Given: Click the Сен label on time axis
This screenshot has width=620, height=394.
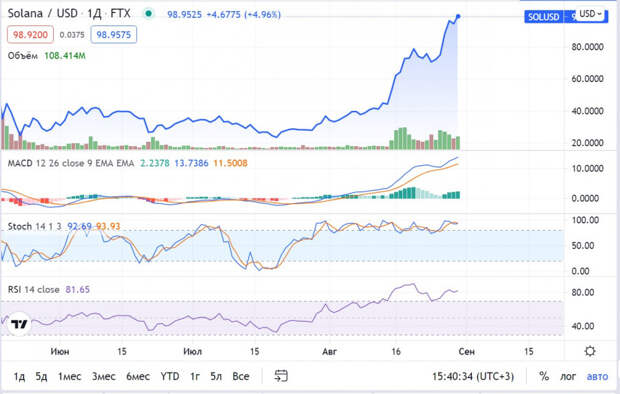Looking at the screenshot, I should 467,351.
